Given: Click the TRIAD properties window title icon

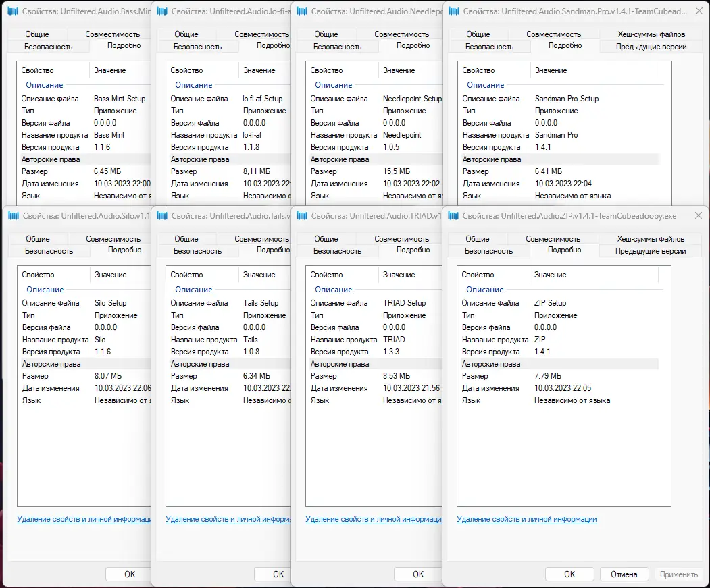Looking at the screenshot, I should tap(302, 216).
